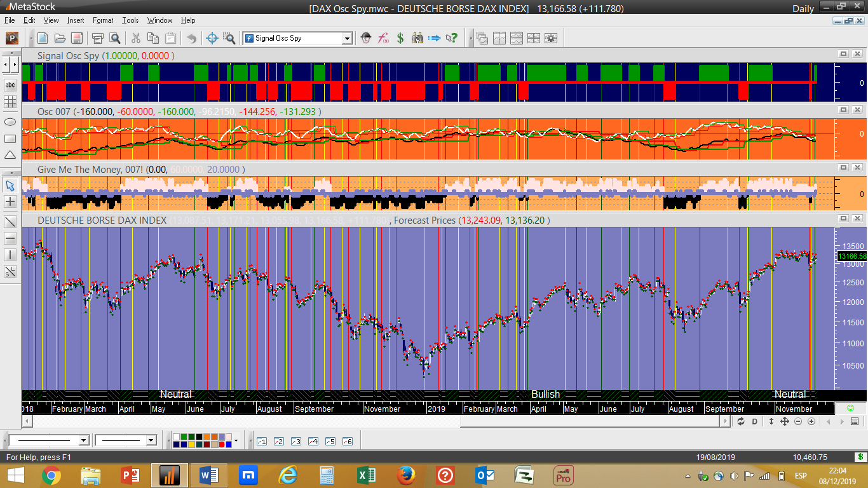Pick the ellipse drawing tool

click(10, 121)
